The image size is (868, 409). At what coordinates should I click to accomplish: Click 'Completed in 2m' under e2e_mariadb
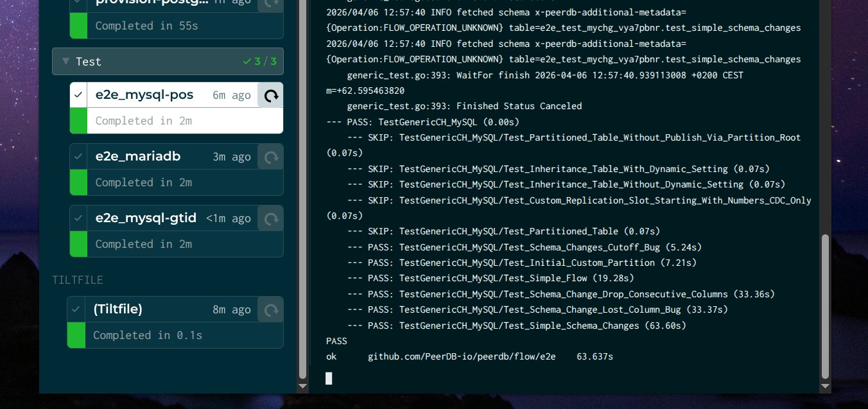143,182
